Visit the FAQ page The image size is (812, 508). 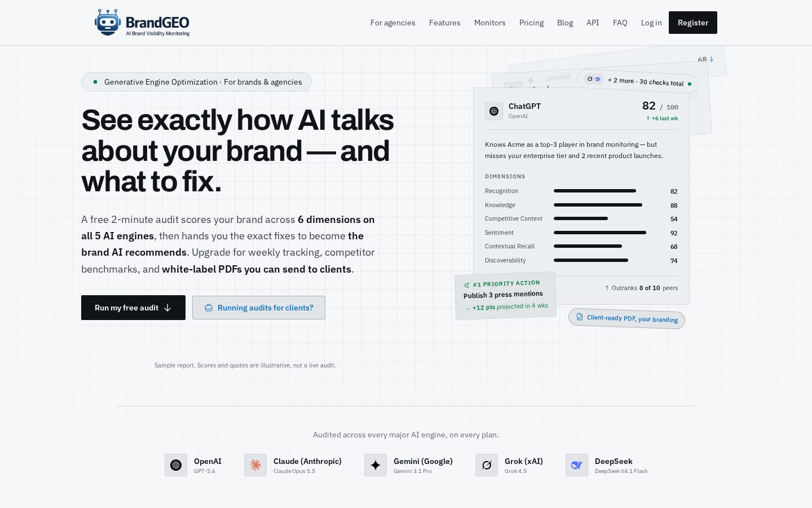(620, 23)
